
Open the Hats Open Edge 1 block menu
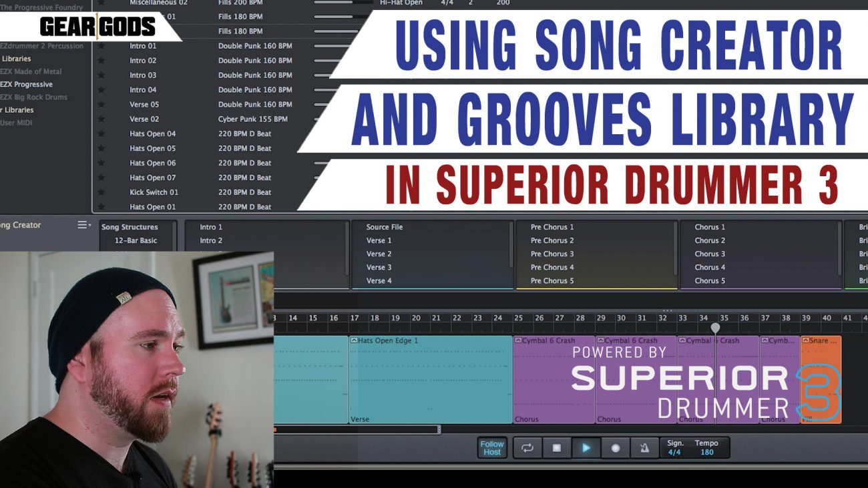[354, 340]
